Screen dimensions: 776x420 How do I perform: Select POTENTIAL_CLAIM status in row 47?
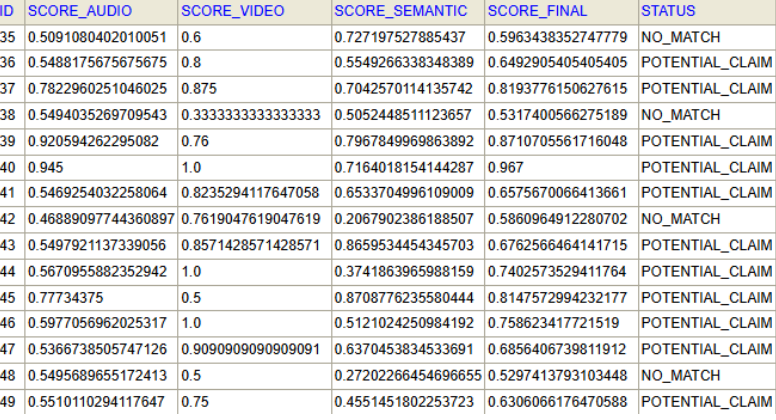click(707, 349)
